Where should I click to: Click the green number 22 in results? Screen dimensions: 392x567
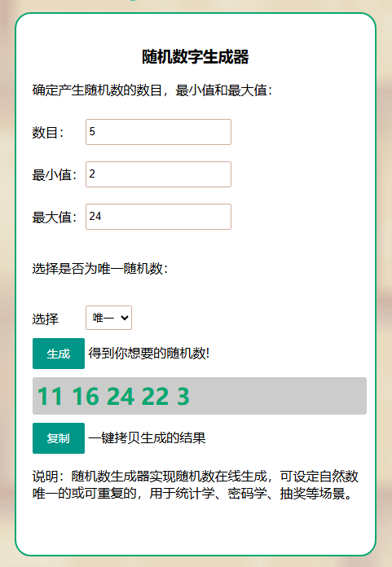(155, 396)
